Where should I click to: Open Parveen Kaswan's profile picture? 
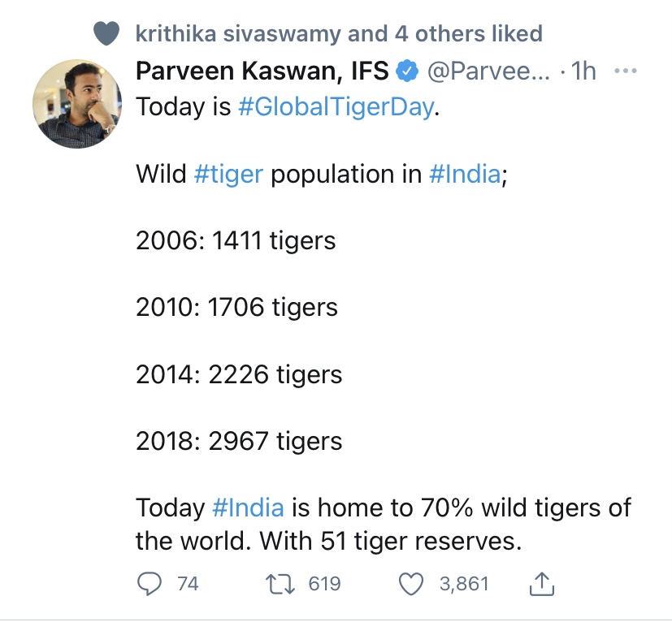point(77,104)
